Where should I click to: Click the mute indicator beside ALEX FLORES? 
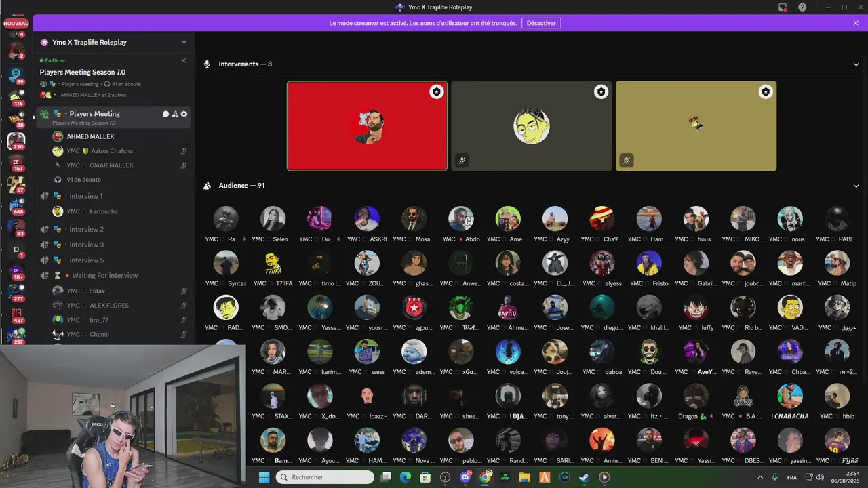(x=184, y=306)
